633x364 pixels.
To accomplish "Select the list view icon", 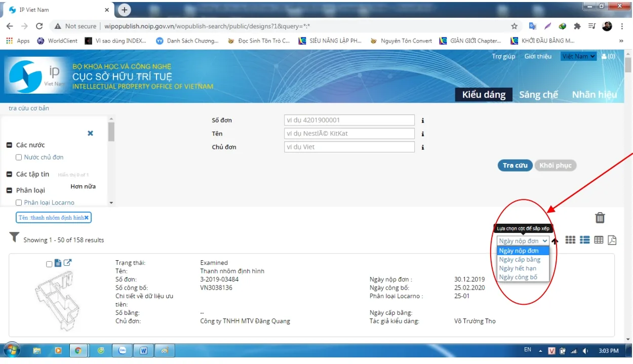I will click(585, 240).
